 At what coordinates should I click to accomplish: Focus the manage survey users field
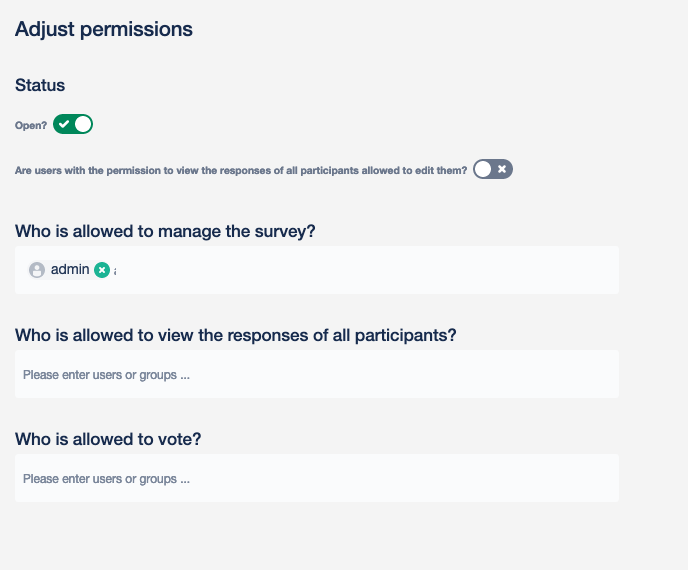[360, 270]
